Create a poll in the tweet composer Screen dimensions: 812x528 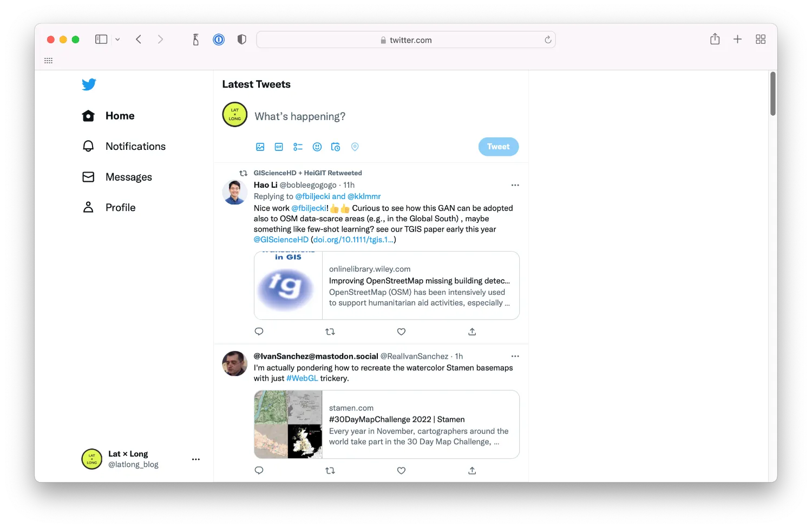pos(298,147)
